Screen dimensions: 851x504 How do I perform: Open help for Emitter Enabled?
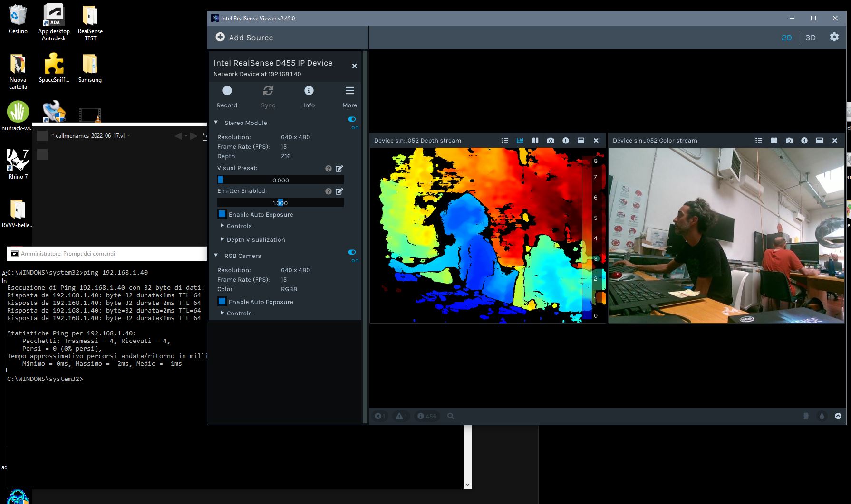point(328,191)
